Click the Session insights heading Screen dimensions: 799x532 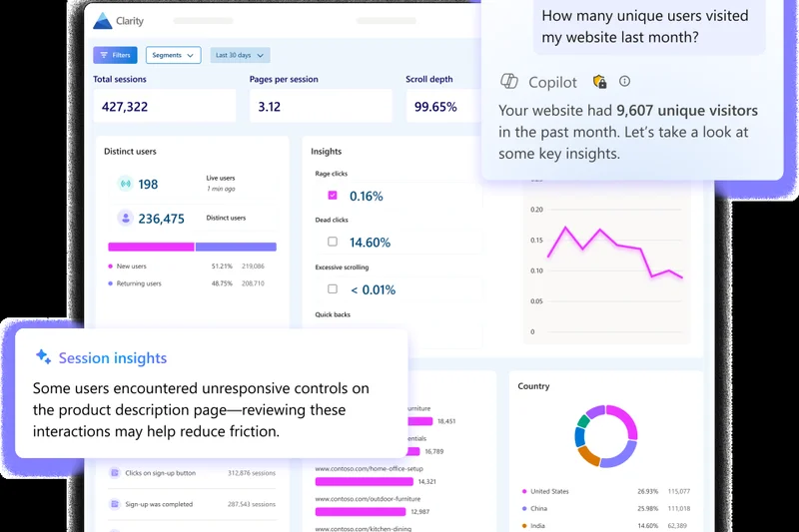click(x=112, y=357)
